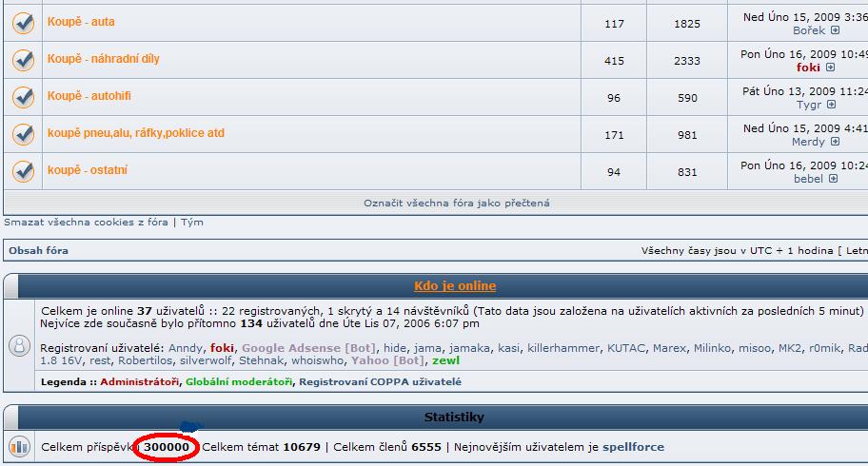
Task: View latest post icon next to Bořek
Action: pyautogui.click(x=835, y=30)
